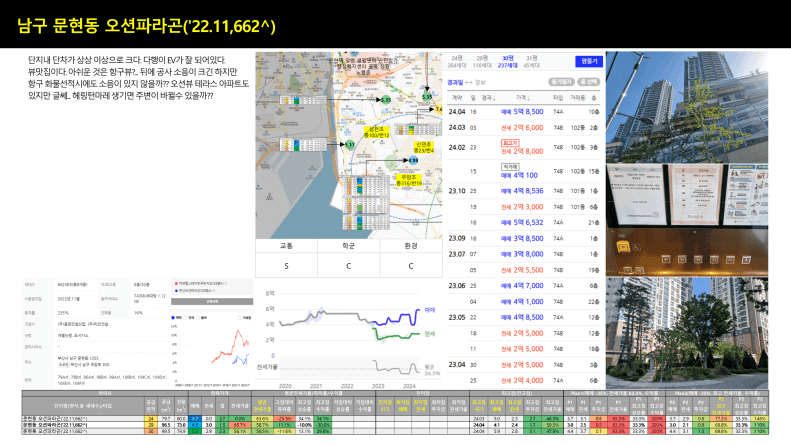Screen dimensions: 791x445
Task: Select the 30평 237세대 size tab
Action: pyautogui.click(x=507, y=62)
